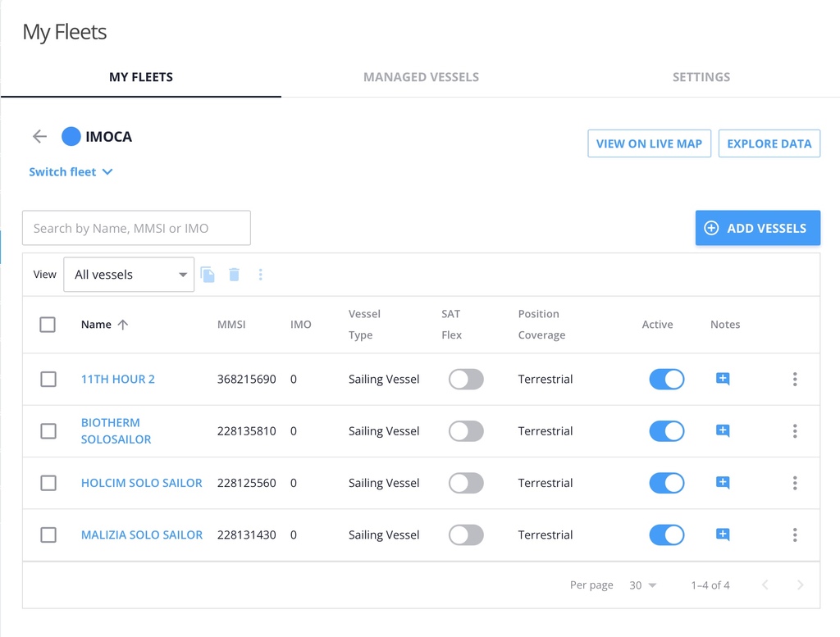840x637 pixels.
Task: Open the BIOTHERM SOLOSAILOR vessel link
Action: pos(116,431)
